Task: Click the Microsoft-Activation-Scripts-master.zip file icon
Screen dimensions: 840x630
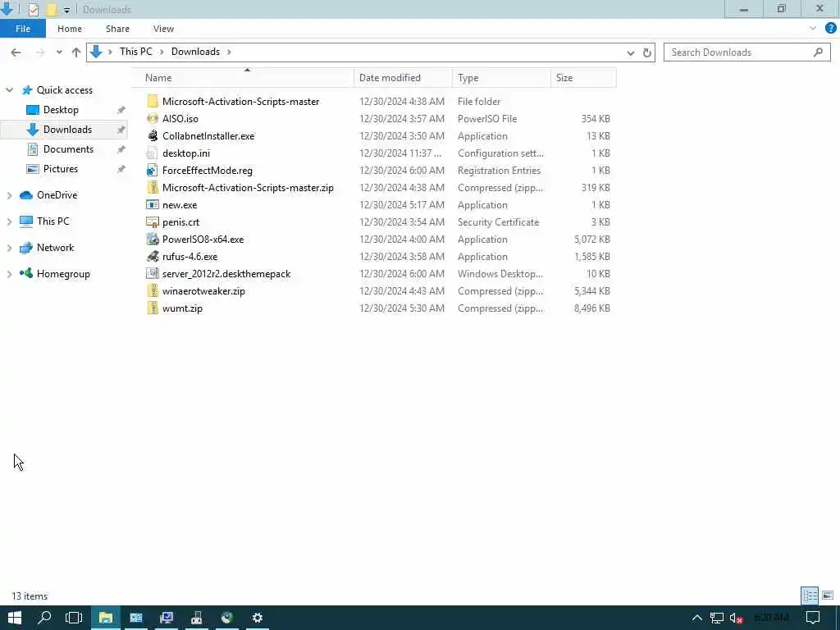Action: [153, 188]
